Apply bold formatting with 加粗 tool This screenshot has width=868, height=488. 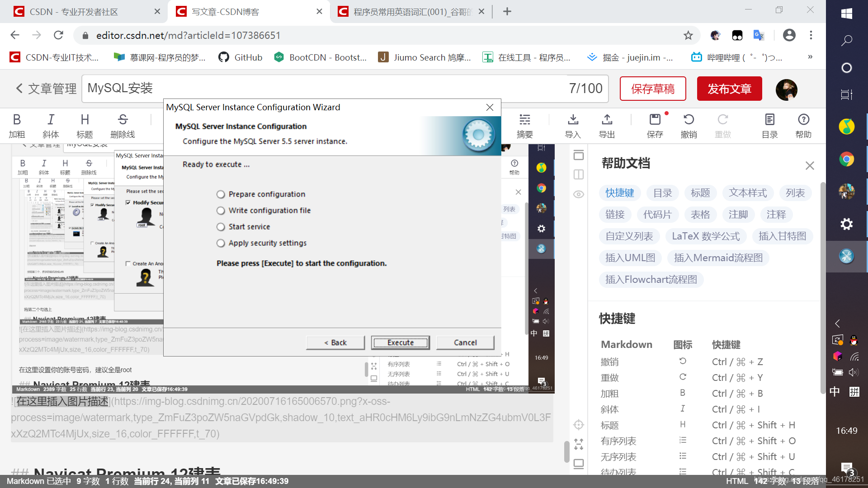pyautogui.click(x=17, y=126)
